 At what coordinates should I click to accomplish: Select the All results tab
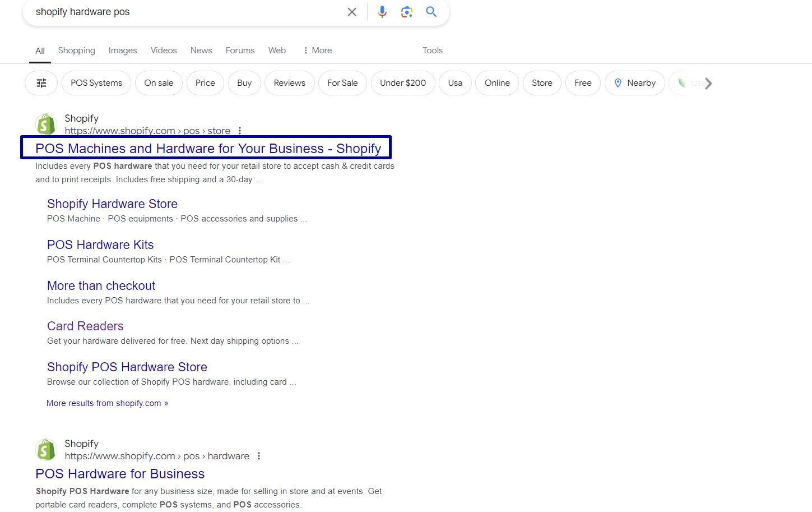point(40,50)
